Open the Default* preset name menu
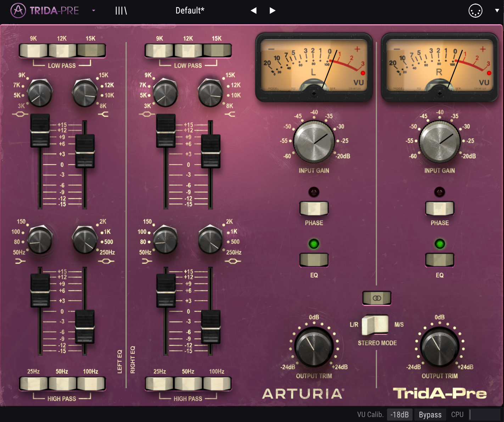The image size is (504, 422). pyautogui.click(x=190, y=11)
